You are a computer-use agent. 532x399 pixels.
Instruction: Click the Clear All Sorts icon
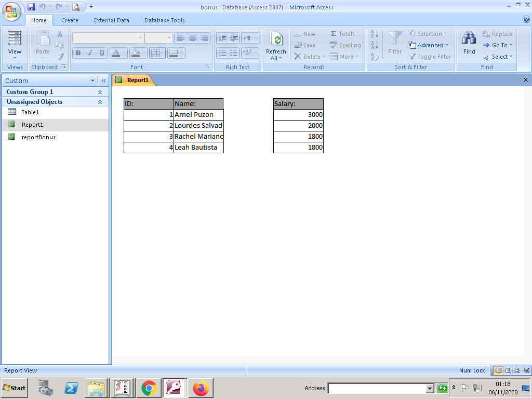pos(375,57)
